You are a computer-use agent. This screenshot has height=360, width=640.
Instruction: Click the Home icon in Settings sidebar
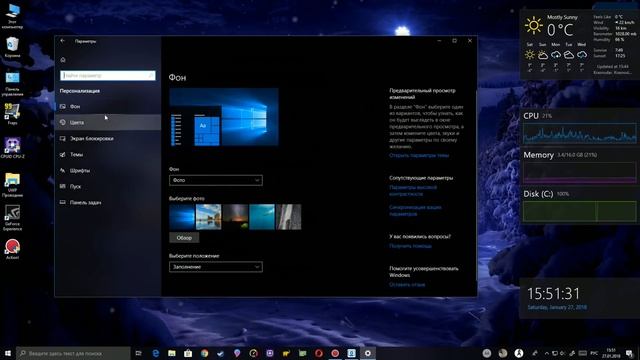coord(63,60)
